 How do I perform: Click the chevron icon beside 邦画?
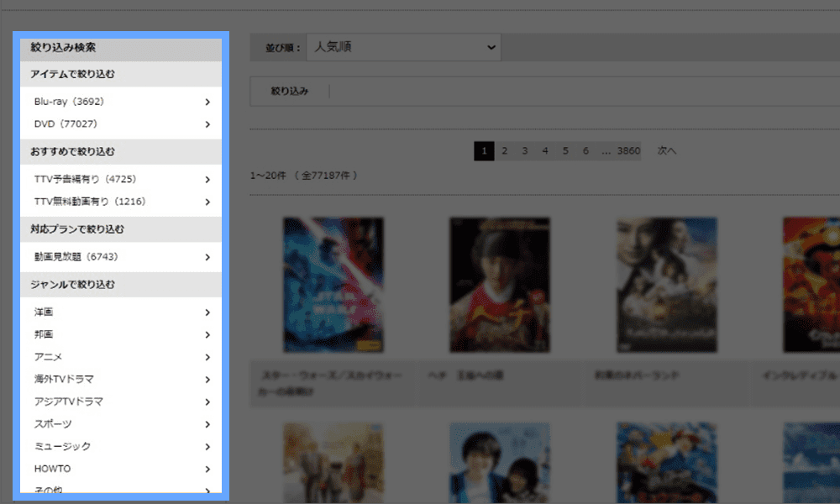[x=207, y=335]
